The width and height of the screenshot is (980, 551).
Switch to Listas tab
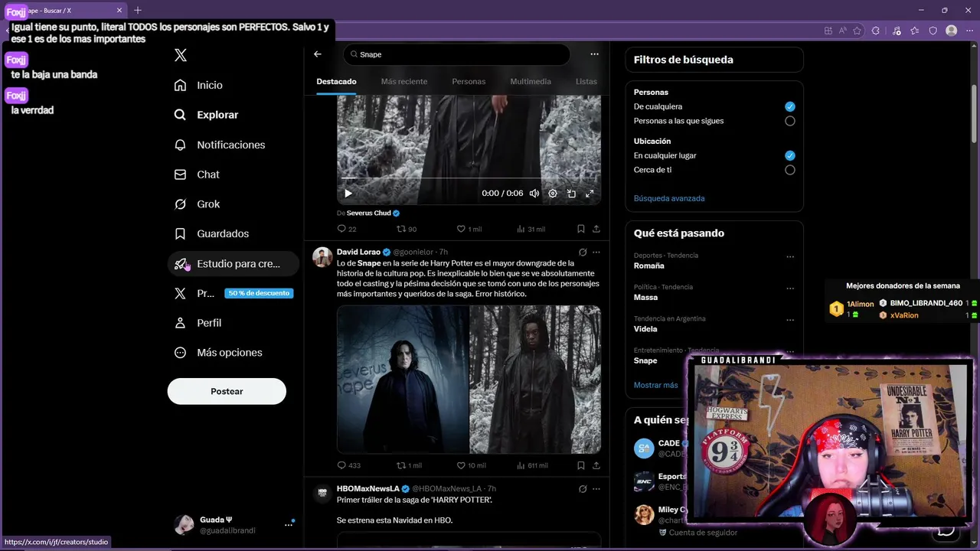coord(586,81)
